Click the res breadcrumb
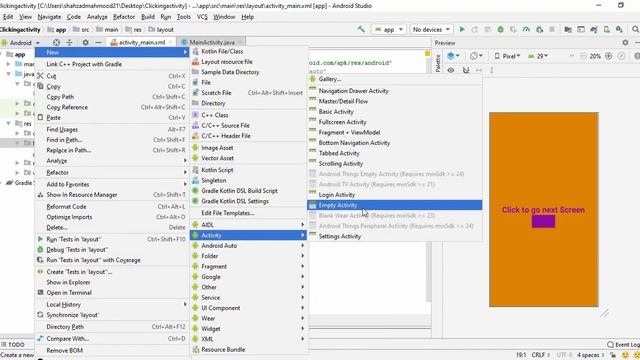This screenshot has height=360, width=640. coord(133,29)
